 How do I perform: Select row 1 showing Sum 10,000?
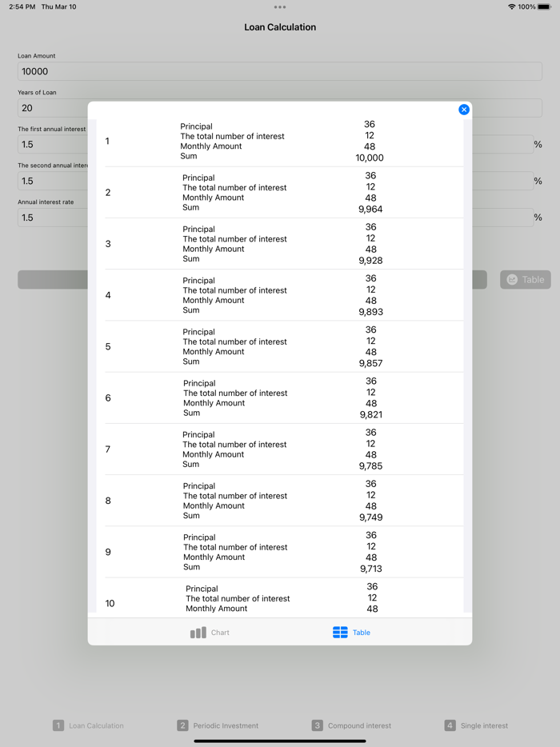pyautogui.click(x=280, y=142)
